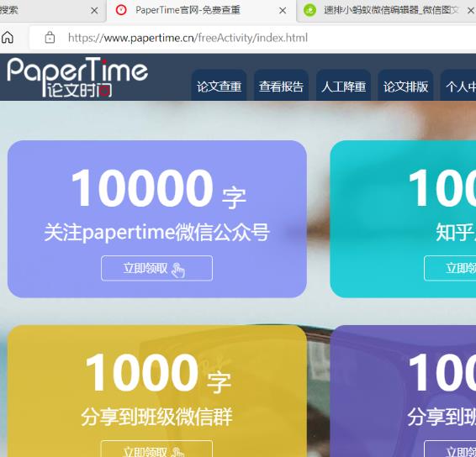Screen dimensions: 476x457
Task: Click the red PaperTime tab favicon
Action: click(x=121, y=10)
